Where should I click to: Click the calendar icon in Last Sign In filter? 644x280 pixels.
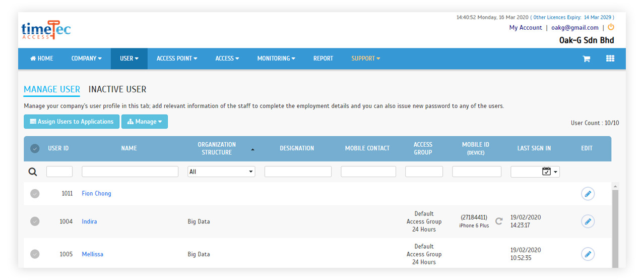coord(546,172)
